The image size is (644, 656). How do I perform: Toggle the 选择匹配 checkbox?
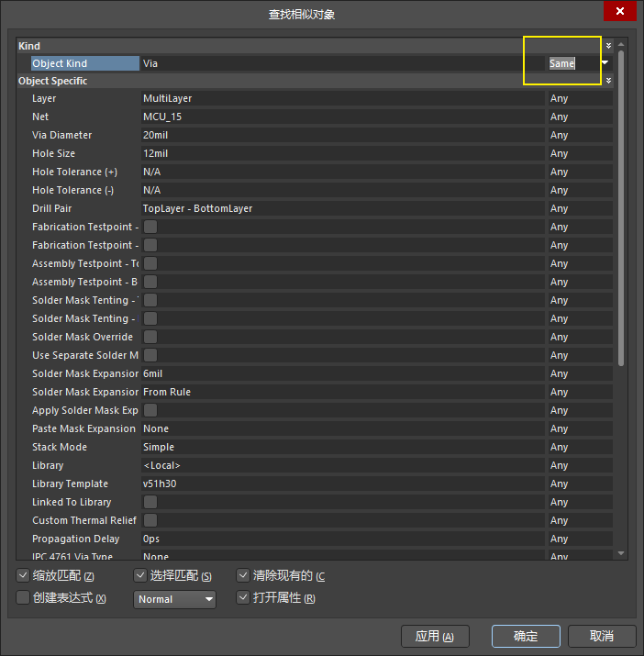pos(140,576)
